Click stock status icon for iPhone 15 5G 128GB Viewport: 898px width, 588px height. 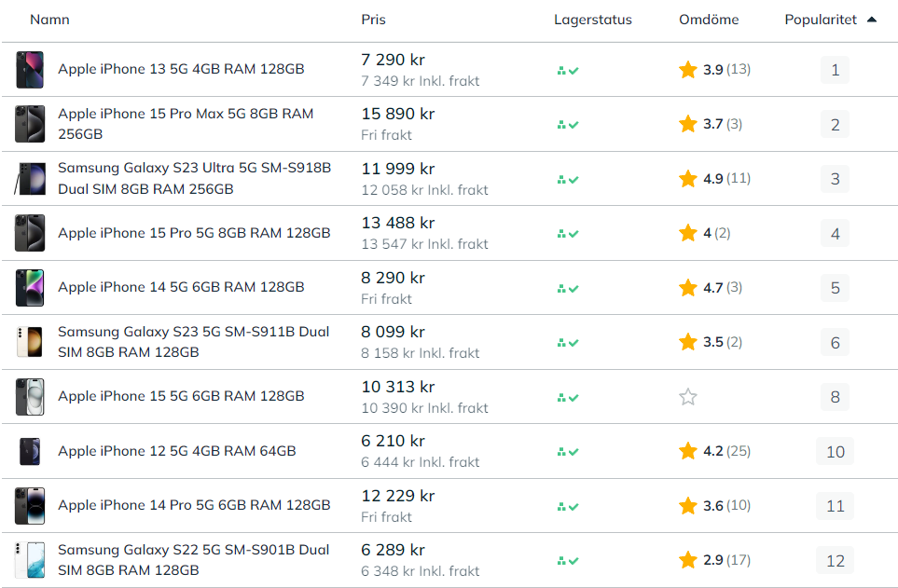pyautogui.click(x=568, y=397)
